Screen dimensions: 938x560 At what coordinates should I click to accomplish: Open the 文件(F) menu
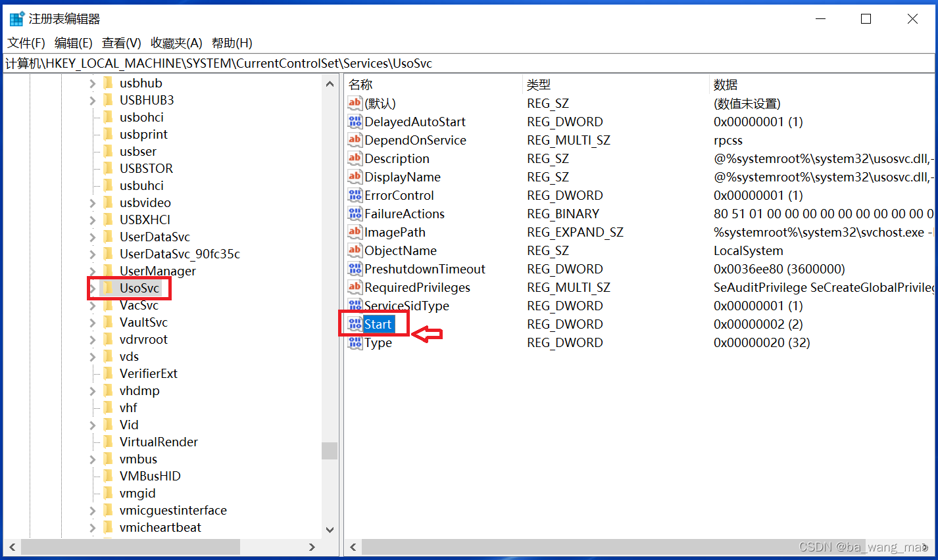(26, 43)
